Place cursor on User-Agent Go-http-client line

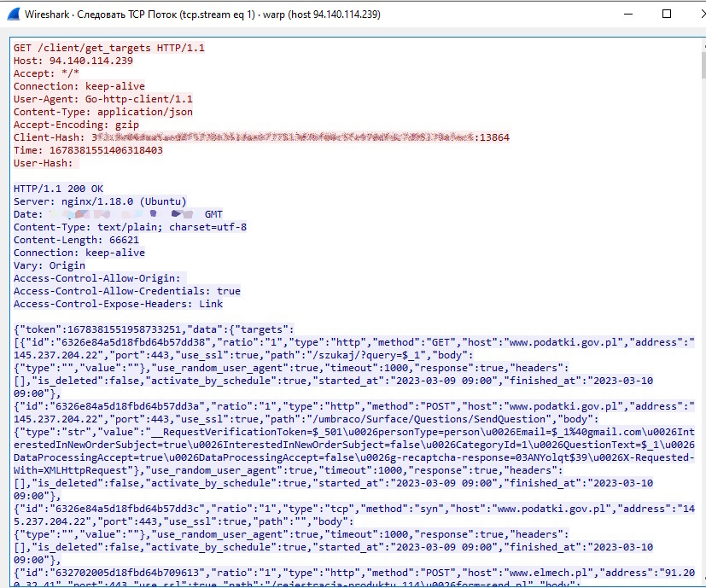click(x=103, y=99)
